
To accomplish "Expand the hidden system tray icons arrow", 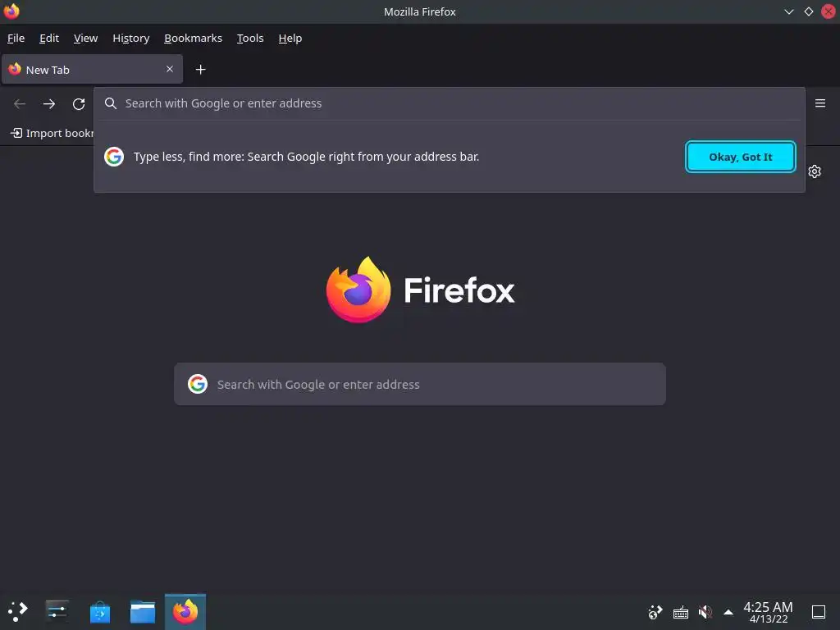I will [728, 612].
